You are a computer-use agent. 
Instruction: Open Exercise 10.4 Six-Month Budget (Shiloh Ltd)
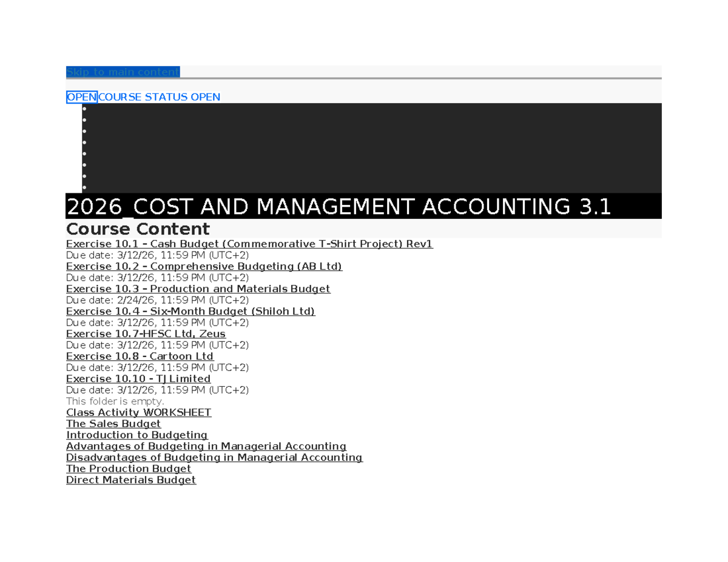coord(190,311)
